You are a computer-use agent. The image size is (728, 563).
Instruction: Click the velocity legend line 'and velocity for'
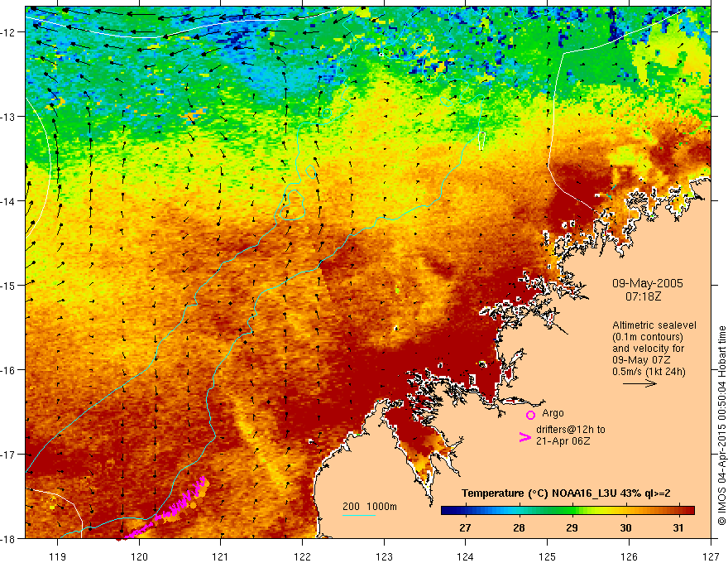648,349
